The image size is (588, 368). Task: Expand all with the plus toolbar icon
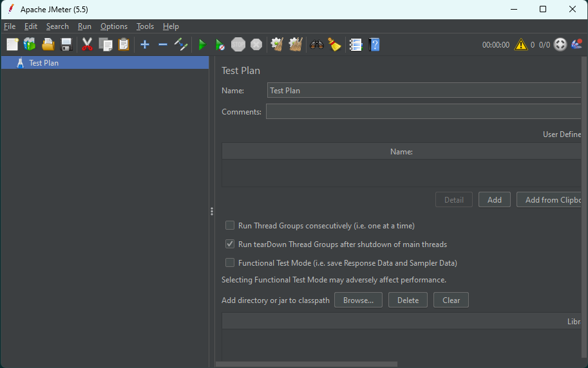pos(145,44)
